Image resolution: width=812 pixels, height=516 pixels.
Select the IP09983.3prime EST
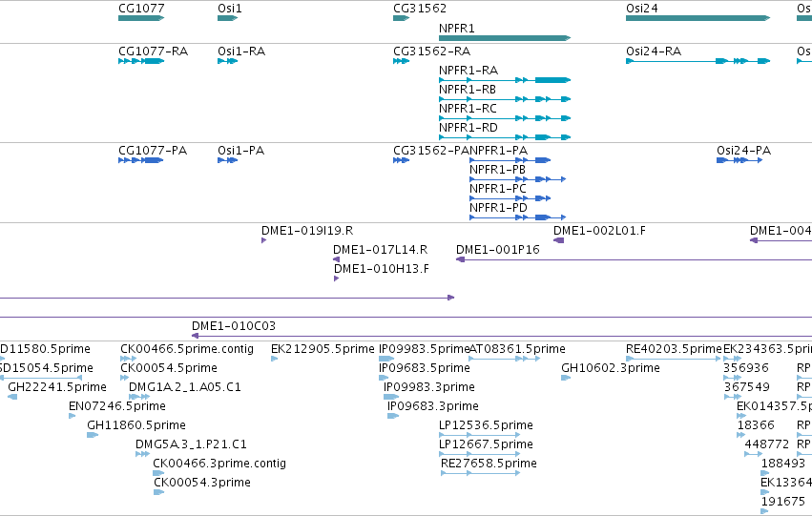391,397
